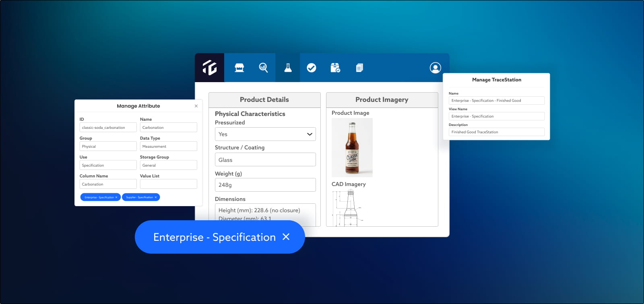Open the checkmark compliance icon

tap(312, 68)
